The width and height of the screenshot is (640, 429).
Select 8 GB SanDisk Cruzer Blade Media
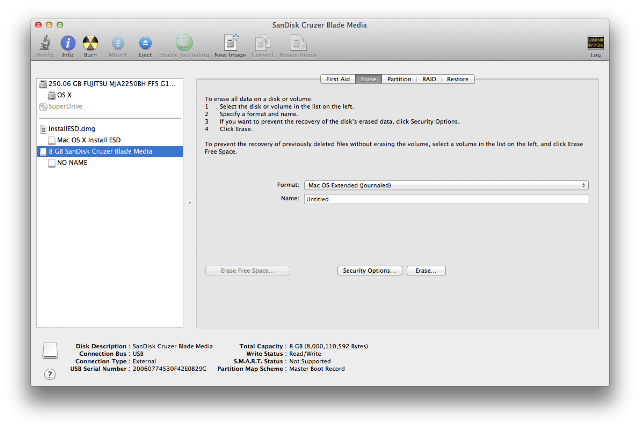tap(110, 151)
